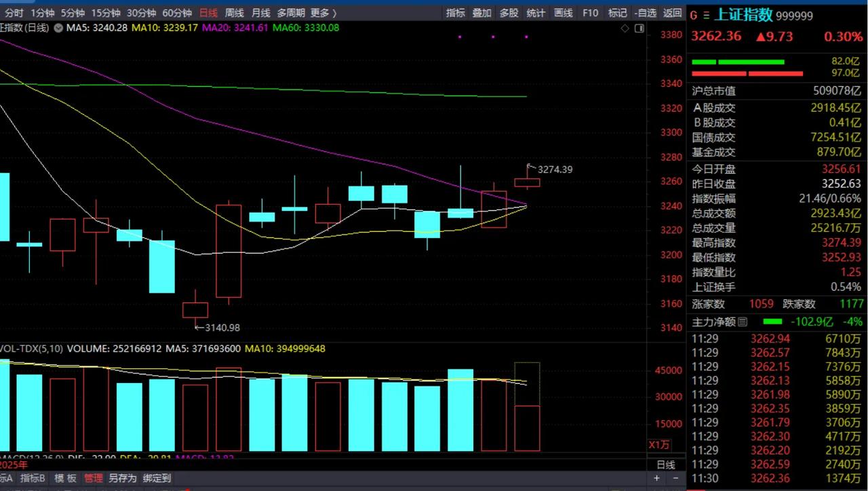Click the MA10: 3239.17 legend

pos(165,28)
